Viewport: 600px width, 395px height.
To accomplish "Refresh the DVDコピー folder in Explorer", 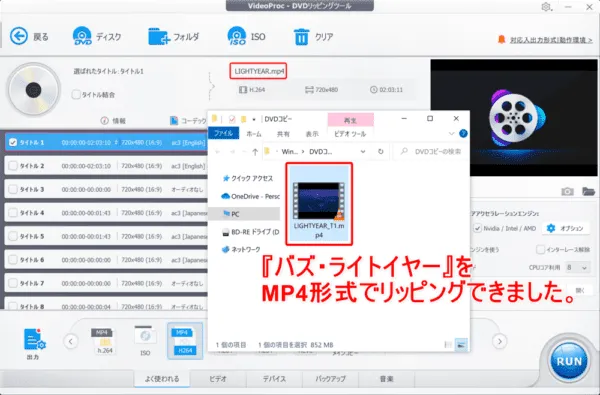I will tap(380, 152).
